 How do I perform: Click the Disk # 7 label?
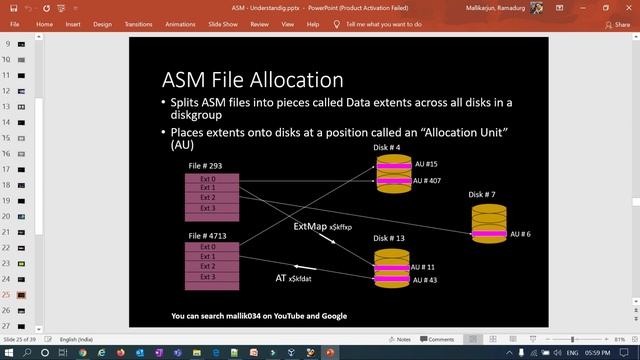tap(482, 195)
